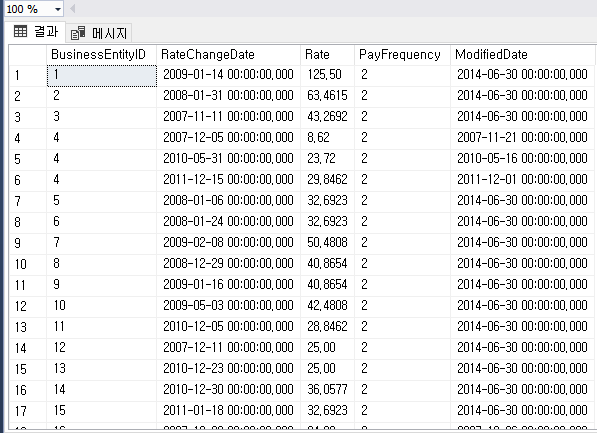
Task: Click the cell 2008-12-29 00:00:00.000
Action: tap(228, 264)
